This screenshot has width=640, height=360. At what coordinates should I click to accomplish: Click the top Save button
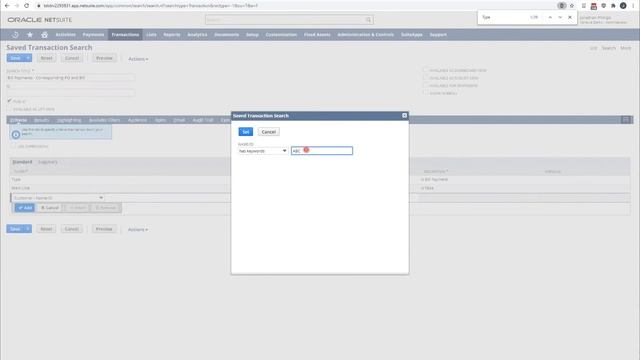[x=15, y=58]
